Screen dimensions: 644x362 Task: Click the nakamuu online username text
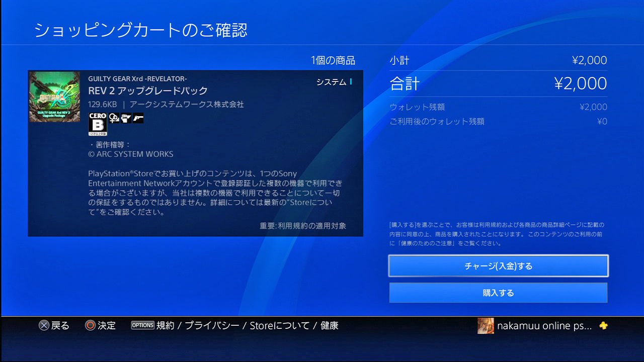[544, 326]
